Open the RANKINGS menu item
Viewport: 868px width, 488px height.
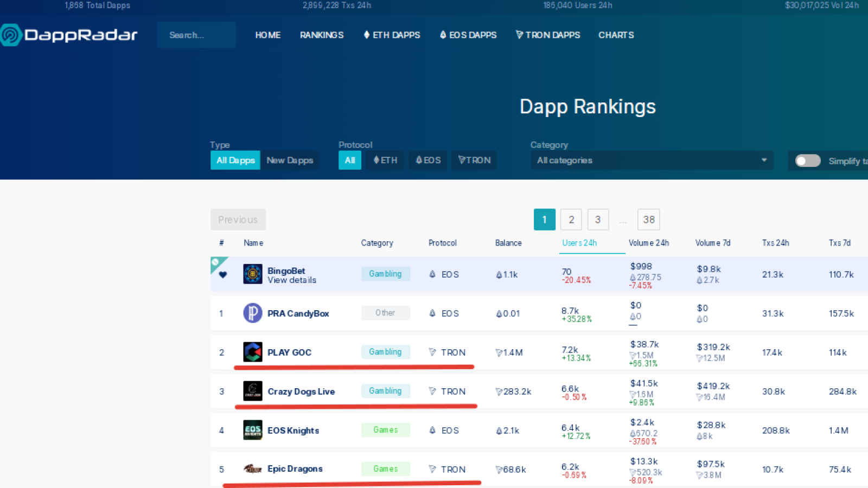pos(322,35)
